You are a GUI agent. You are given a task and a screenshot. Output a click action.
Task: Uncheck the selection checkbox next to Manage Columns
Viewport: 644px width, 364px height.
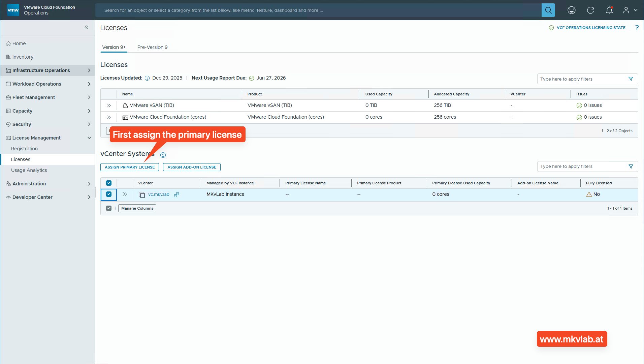point(108,208)
